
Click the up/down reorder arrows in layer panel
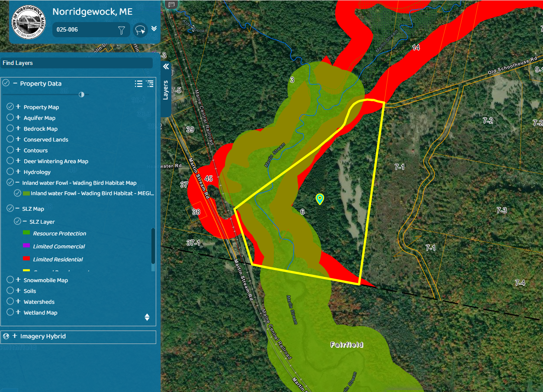tap(147, 317)
